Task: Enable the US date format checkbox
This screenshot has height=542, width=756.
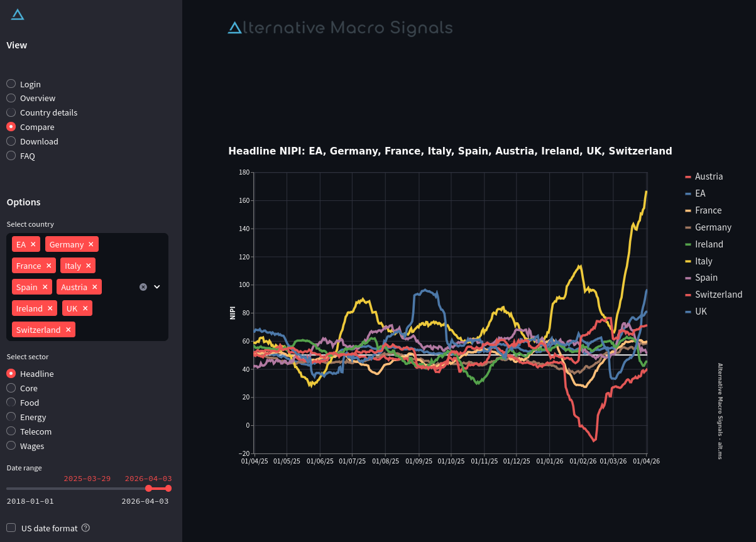Action: click(x=11, y=528)
